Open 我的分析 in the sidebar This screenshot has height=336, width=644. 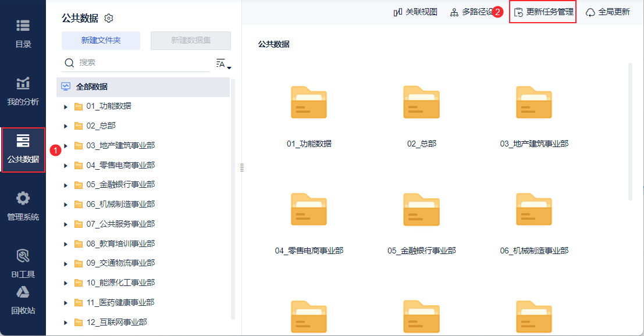(x=23, y=91)
